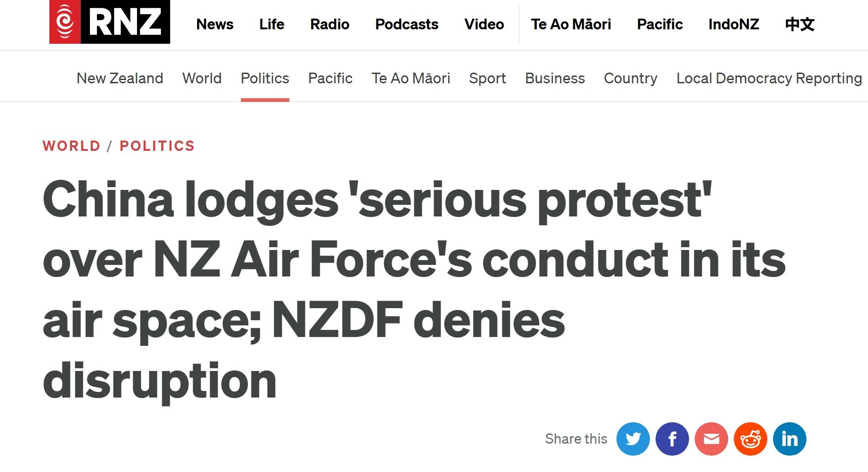The width and height of the screenshot is (868, 472).
Task: Go to the Radio section
Action: [329, 24]
